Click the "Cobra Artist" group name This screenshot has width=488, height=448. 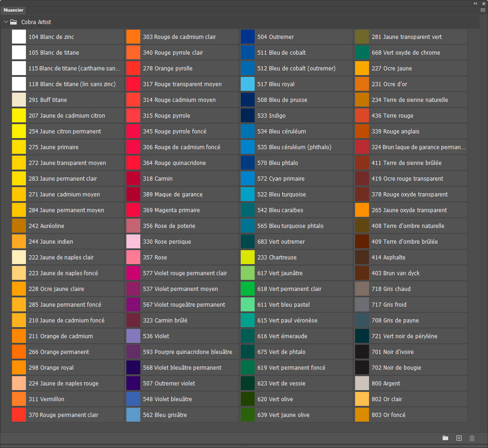[36, 22]
